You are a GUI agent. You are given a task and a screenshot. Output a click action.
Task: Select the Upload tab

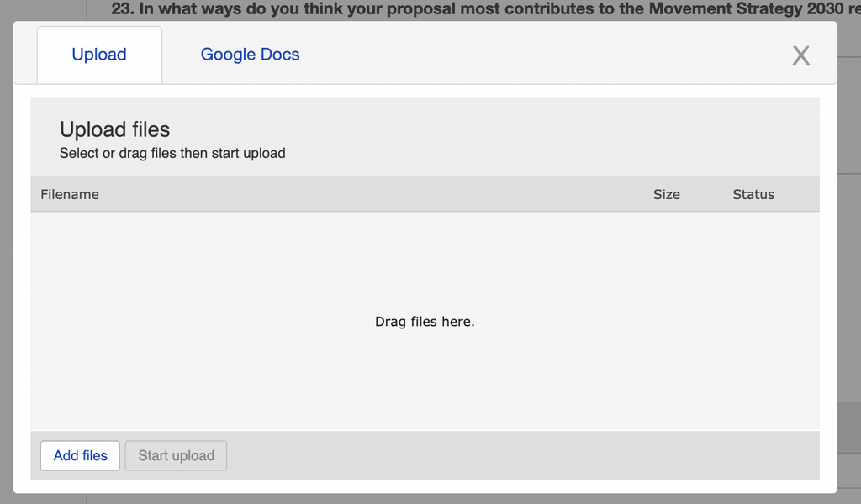(x=99, y=55)
